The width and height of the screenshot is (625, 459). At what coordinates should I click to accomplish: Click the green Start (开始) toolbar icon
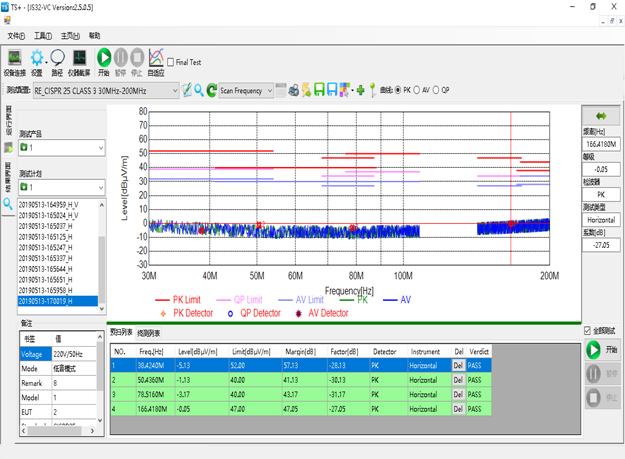pyautogui.click(x=104, y=59)
